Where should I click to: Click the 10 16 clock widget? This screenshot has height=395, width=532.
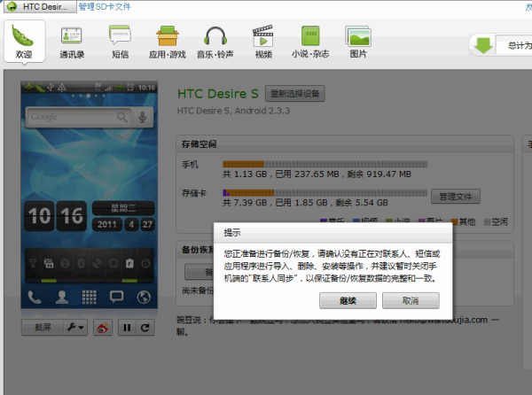coord(55,216)
